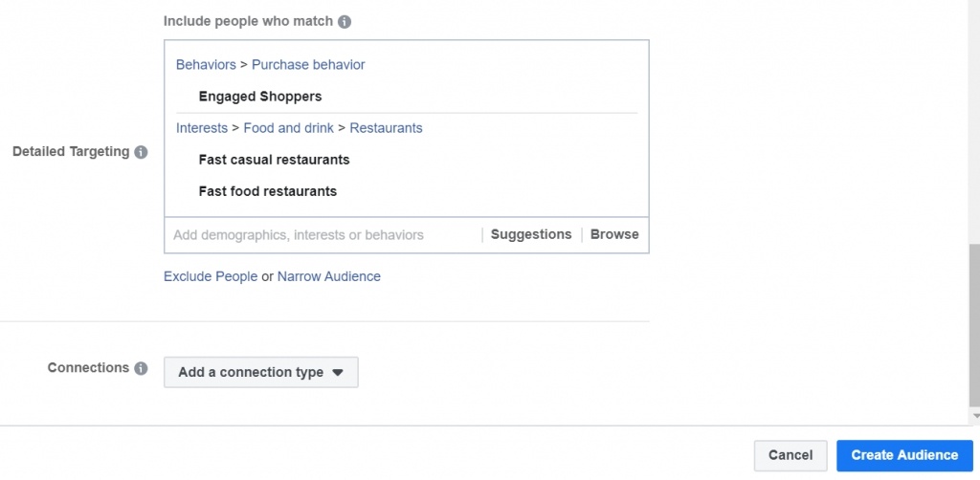Click the Purchase behavior breadcrumb link
This screenshot has height=480, width=980.
[308, 65]
